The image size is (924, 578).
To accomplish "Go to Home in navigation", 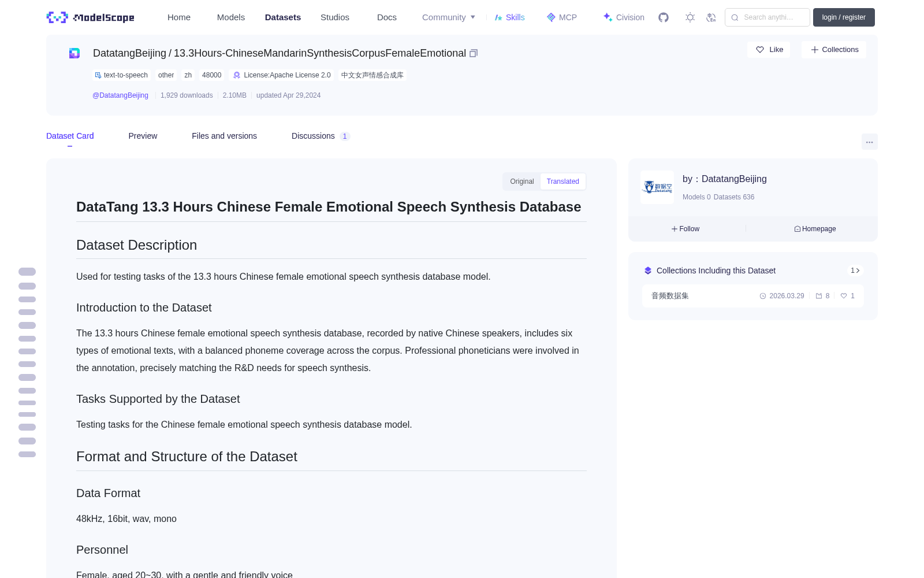I will pos(179,17).
